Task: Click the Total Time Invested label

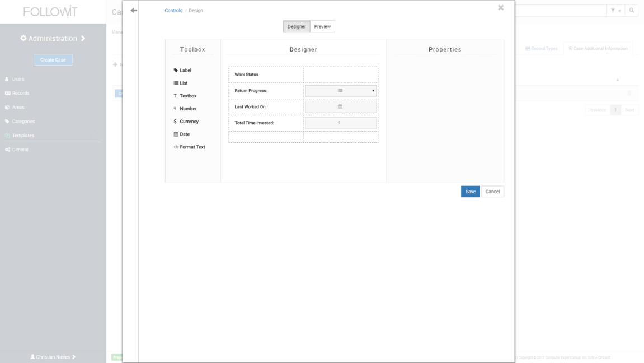Action: (254, 123)
